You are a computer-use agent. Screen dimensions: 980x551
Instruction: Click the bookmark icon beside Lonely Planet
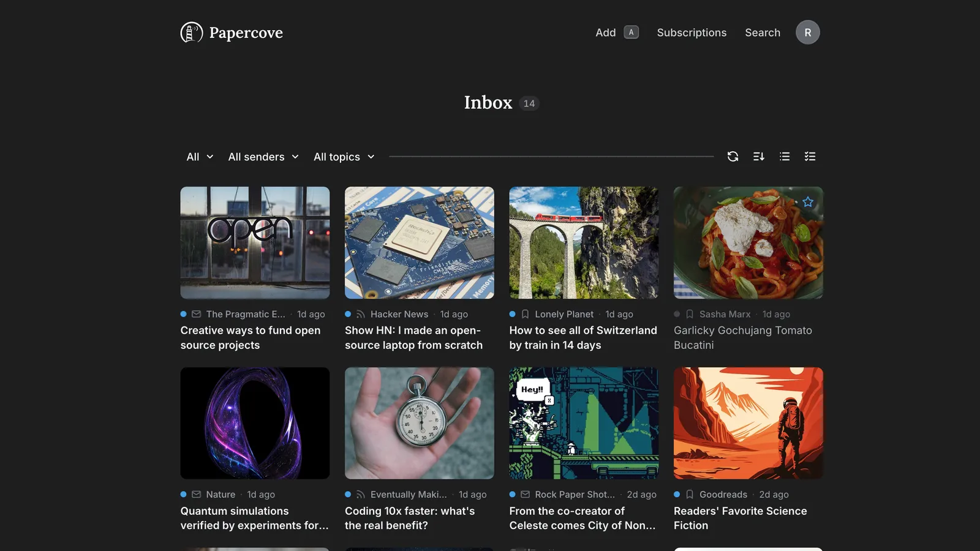[x=525, y=314]
